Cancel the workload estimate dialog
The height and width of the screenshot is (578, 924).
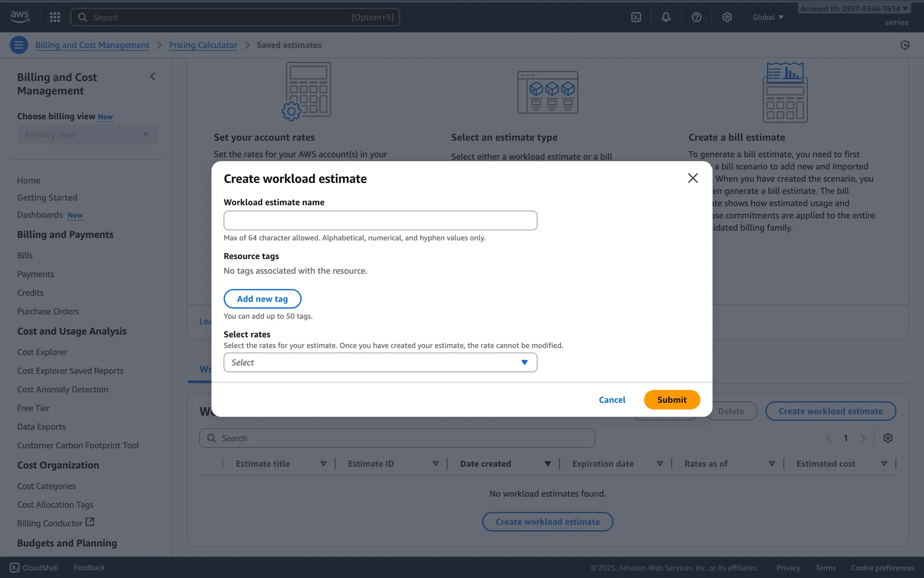point(612,400)
